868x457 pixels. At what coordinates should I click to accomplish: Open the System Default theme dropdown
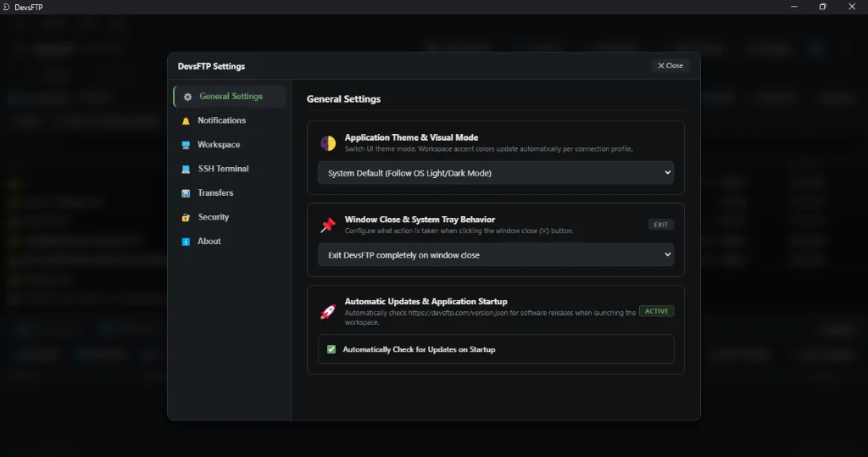coord(495,173)
